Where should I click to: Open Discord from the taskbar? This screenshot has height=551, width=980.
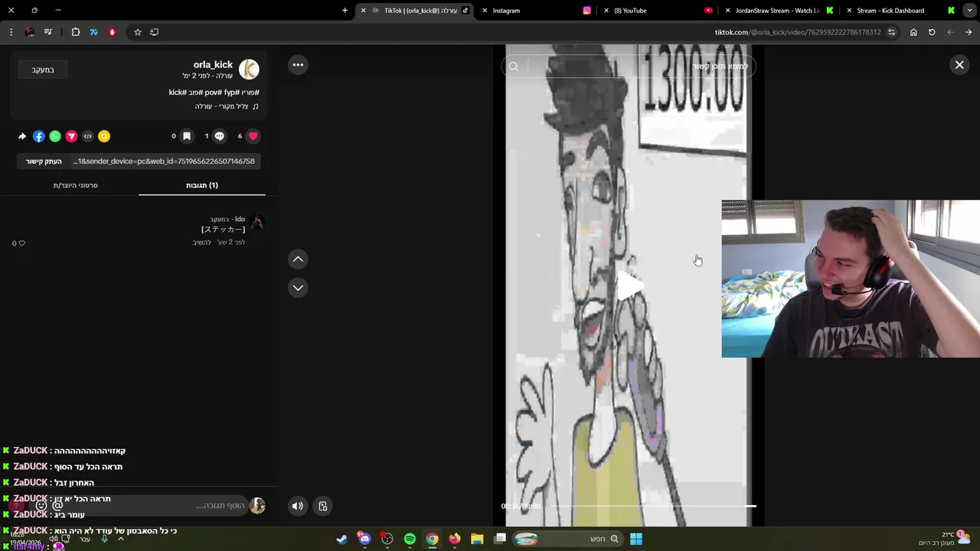pyautogui.click(x=364, y=539)
